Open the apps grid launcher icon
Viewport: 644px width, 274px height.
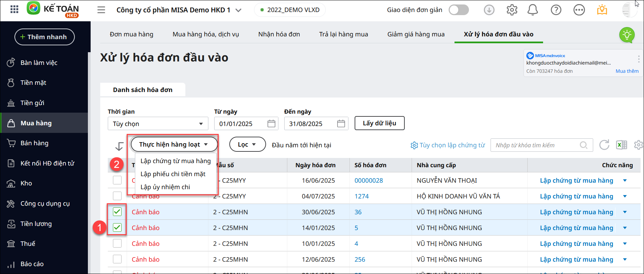[x=14, y=9]
